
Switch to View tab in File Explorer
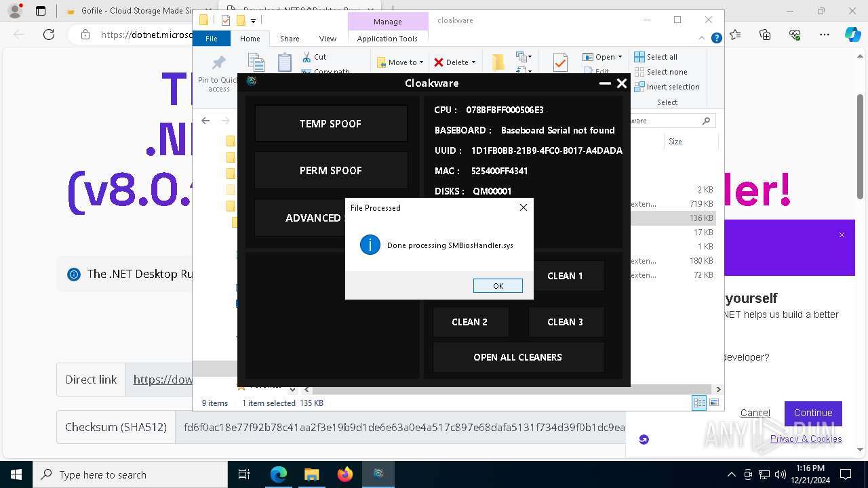pos(328,39)
